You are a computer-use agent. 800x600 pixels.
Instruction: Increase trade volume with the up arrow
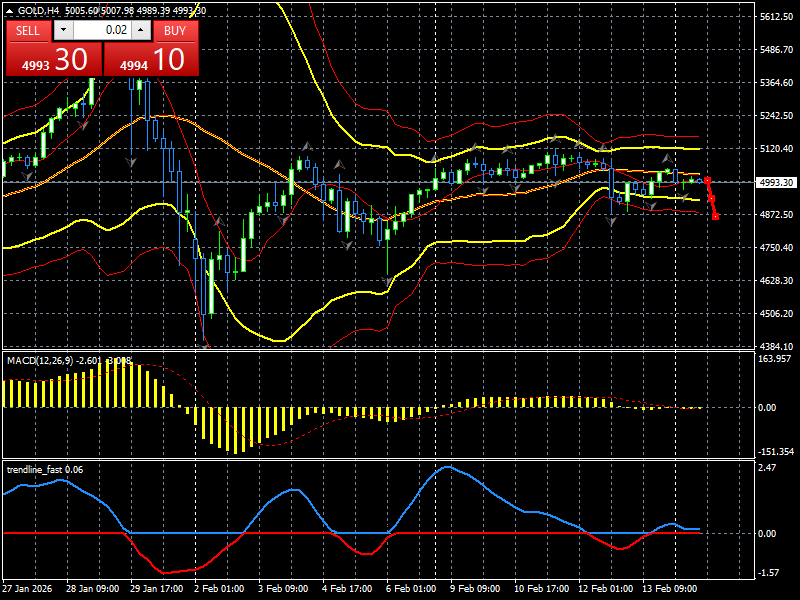(141, 30)
